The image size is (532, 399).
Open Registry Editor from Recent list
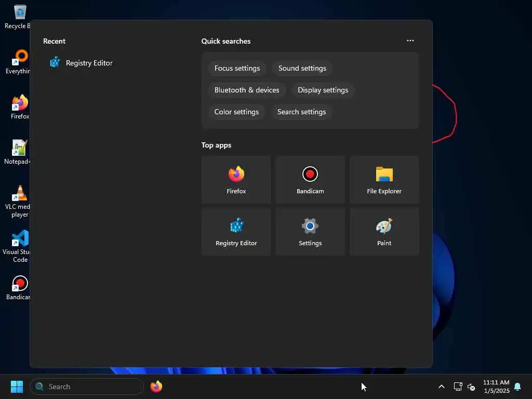tap(82, 63)
